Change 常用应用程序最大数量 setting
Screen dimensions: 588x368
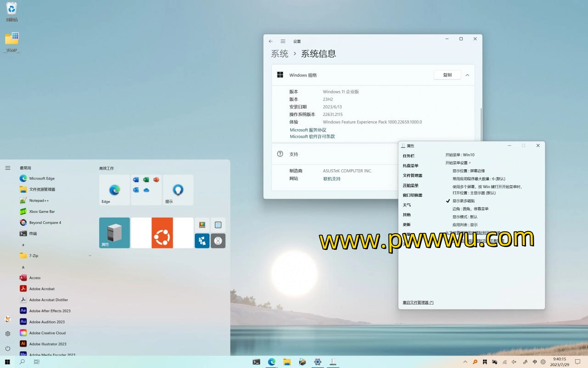point(479,179)
